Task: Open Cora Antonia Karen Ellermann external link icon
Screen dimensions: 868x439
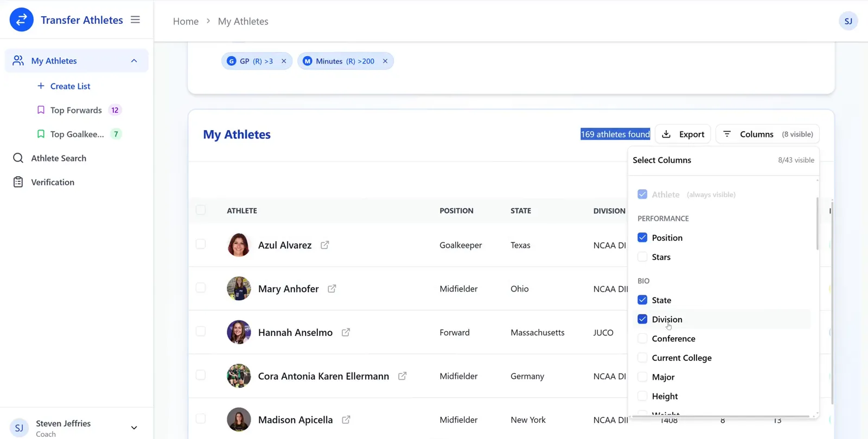Action: [403, 376]
